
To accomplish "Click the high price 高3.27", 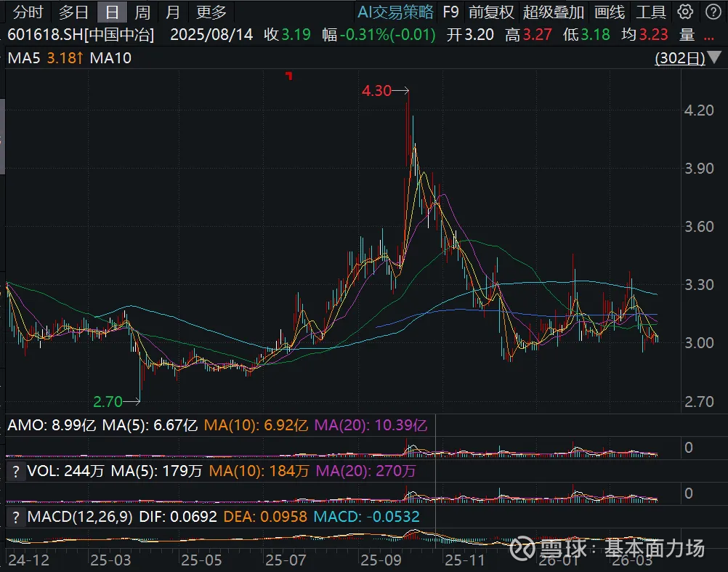I will click(528, 35).
